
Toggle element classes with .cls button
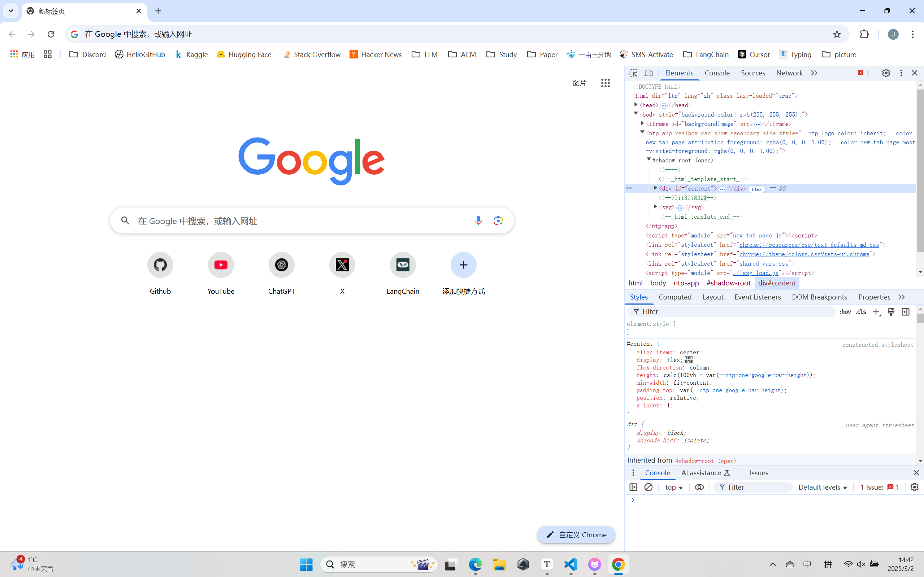click(860, 312)
